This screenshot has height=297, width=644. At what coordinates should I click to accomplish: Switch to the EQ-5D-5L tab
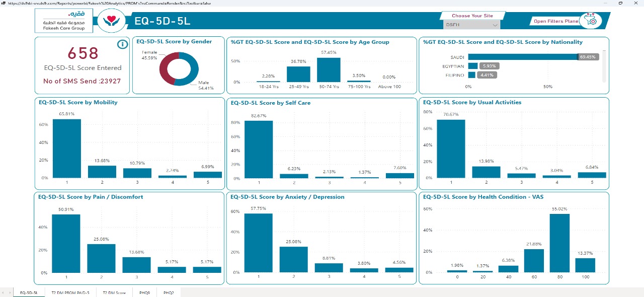pyautogui.click(x=29, y=292)
